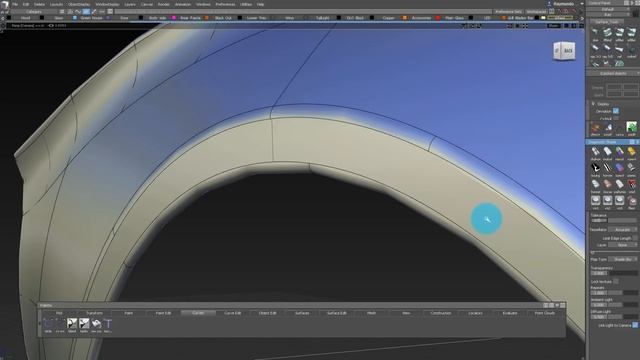This screenshot has height=360, width=640.
Task: Toggle the Deviation checkbox
Action: point(616,111)
